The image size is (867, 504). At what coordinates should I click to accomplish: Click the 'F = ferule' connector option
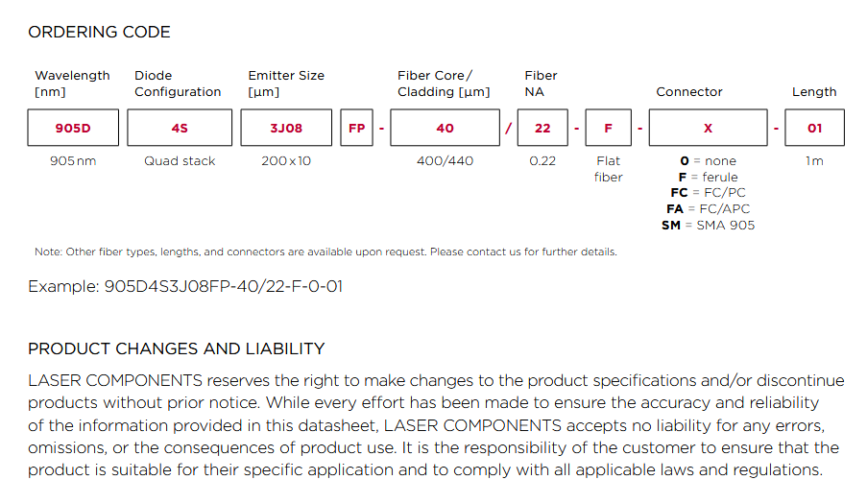[x=708, y=178]
